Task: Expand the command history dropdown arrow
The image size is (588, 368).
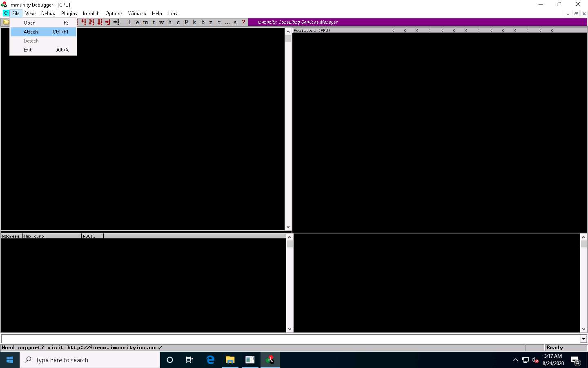Action: pos(584,339)
